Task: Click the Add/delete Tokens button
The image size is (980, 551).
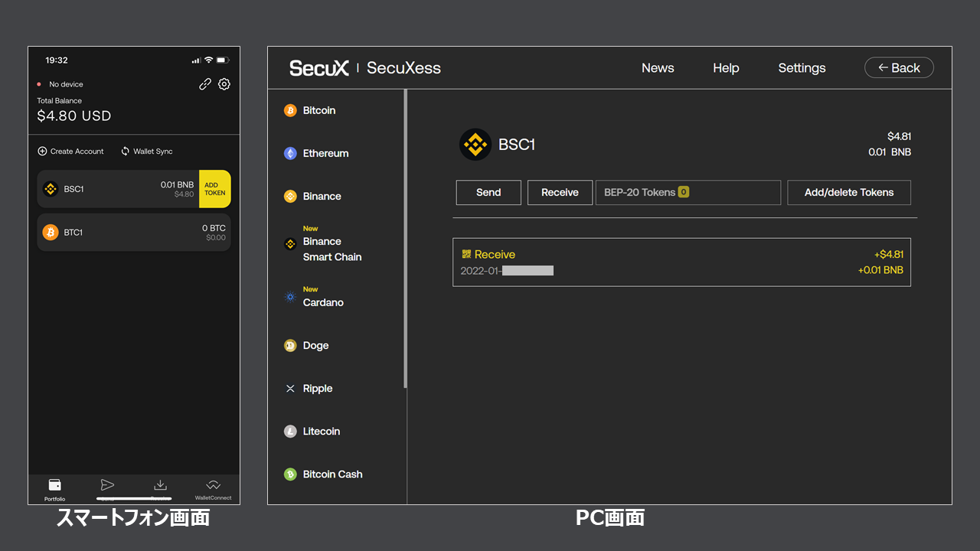Action: 849,192
